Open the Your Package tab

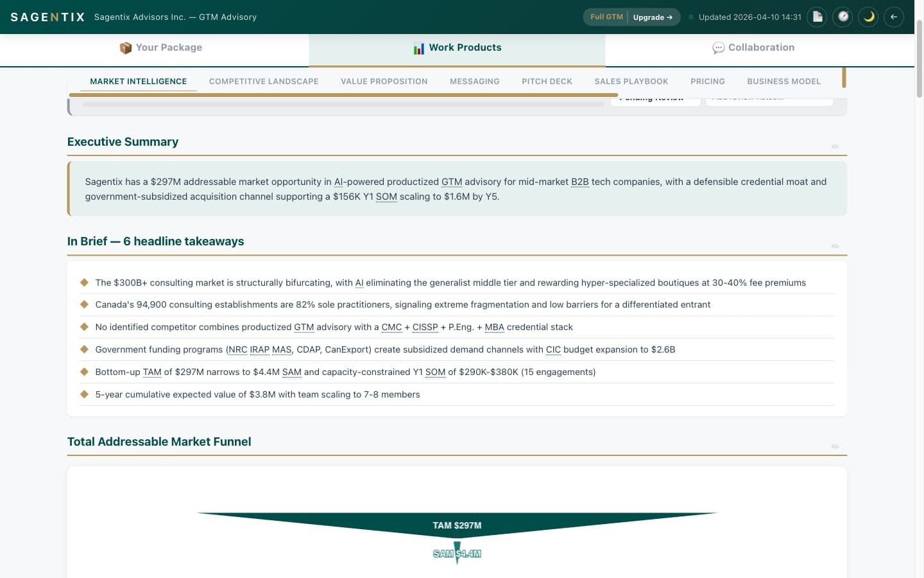tap(160, 48)
